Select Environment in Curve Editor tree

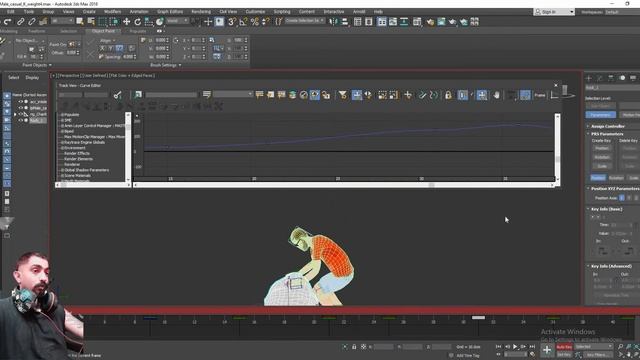75,148
